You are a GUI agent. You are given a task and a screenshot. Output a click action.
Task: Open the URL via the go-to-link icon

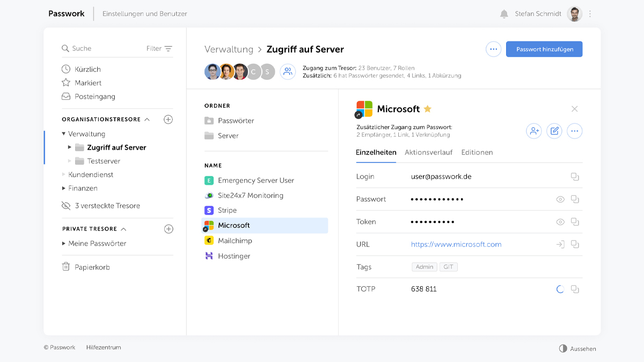click(560, 245)
